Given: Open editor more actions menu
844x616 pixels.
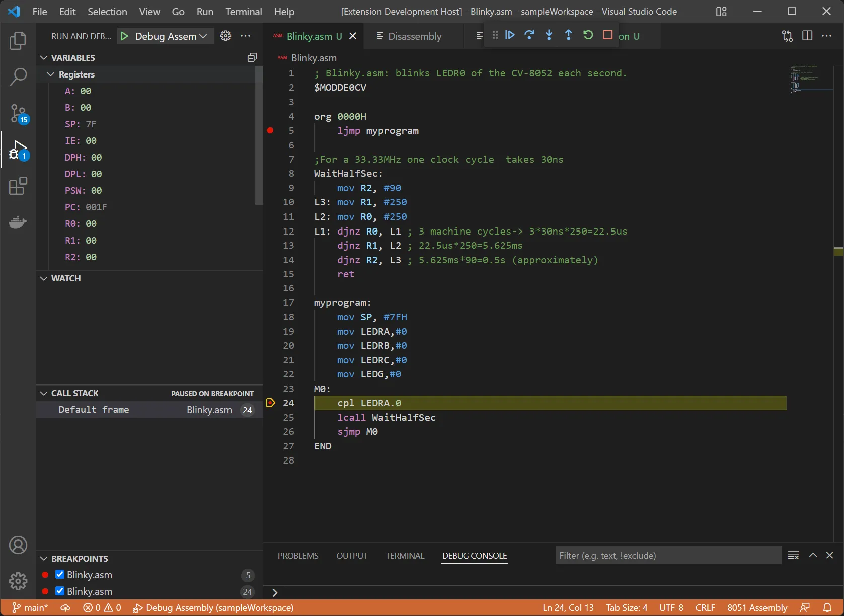Looking at the screenshot, I should tap(827, 36).
